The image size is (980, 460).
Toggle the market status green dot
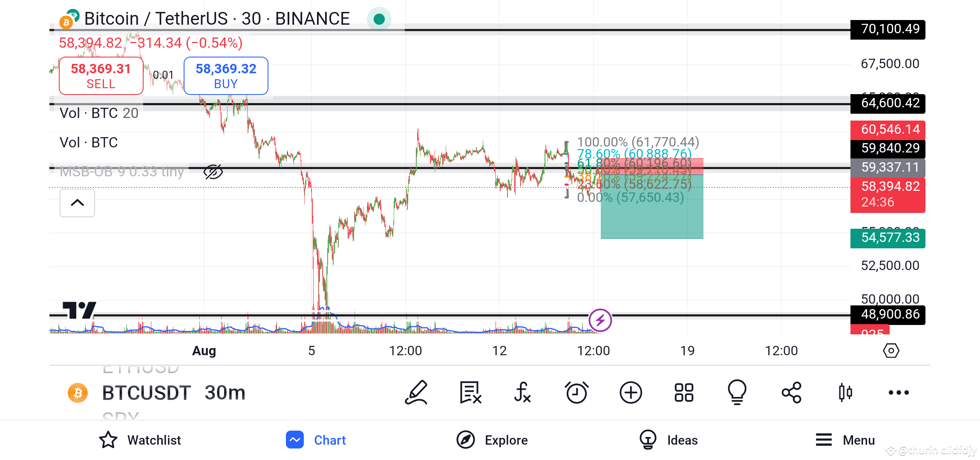point(378,19)
